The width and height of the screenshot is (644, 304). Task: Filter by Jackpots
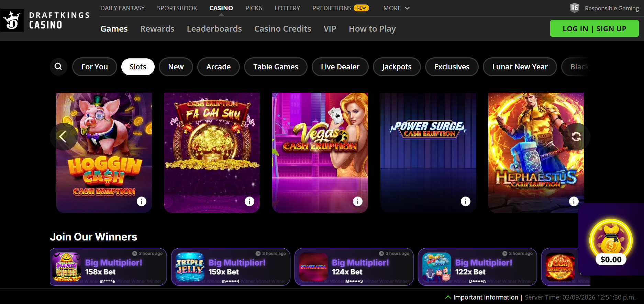point(397,67)
